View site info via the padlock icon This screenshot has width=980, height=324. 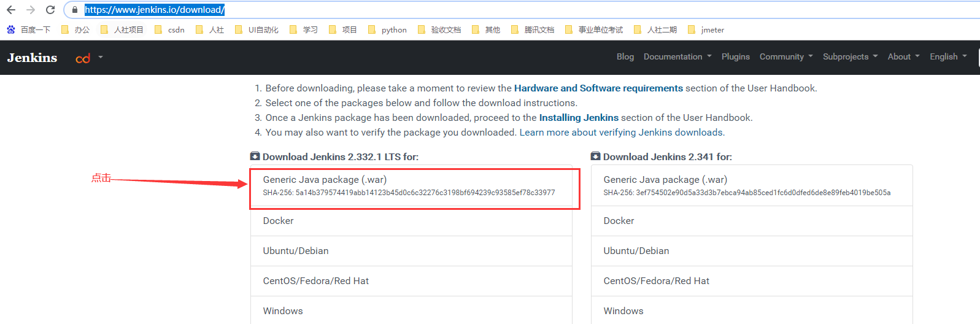click(75, 10)
